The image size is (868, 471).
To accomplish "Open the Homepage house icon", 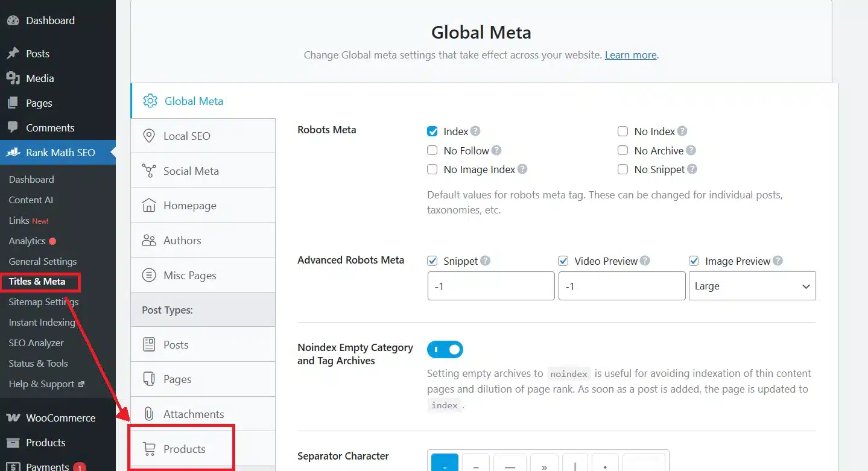I will pos(149,206).
